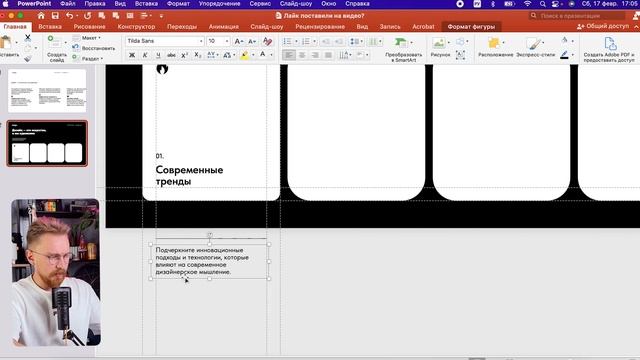Pick the shape outline color

pyautogui.click(x=564, y=55)
